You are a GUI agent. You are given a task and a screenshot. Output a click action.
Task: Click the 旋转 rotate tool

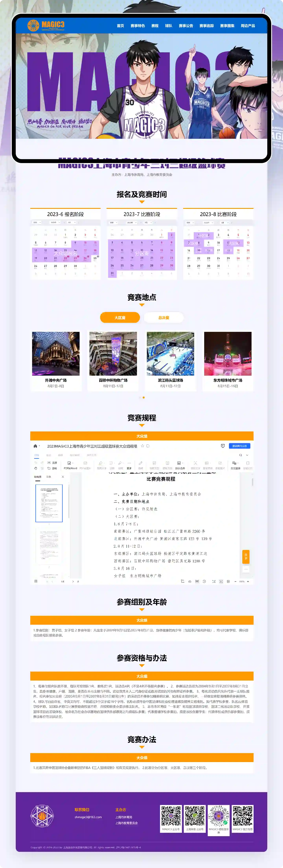pos(52,468)
